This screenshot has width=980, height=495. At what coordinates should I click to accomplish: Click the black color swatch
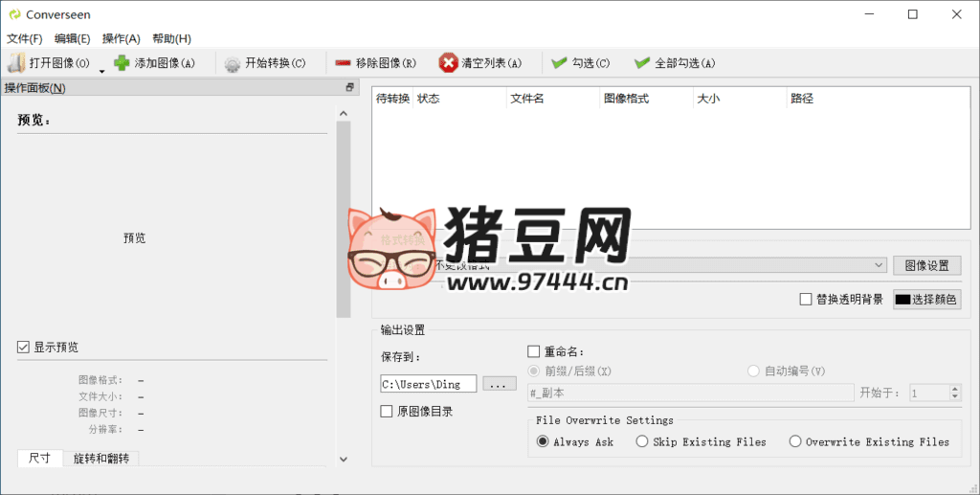click(x=902, y=300)
